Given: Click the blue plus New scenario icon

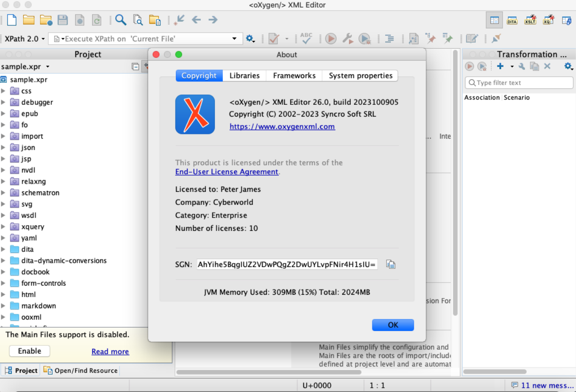Looking at the screenshot, I should coord(500,66).
